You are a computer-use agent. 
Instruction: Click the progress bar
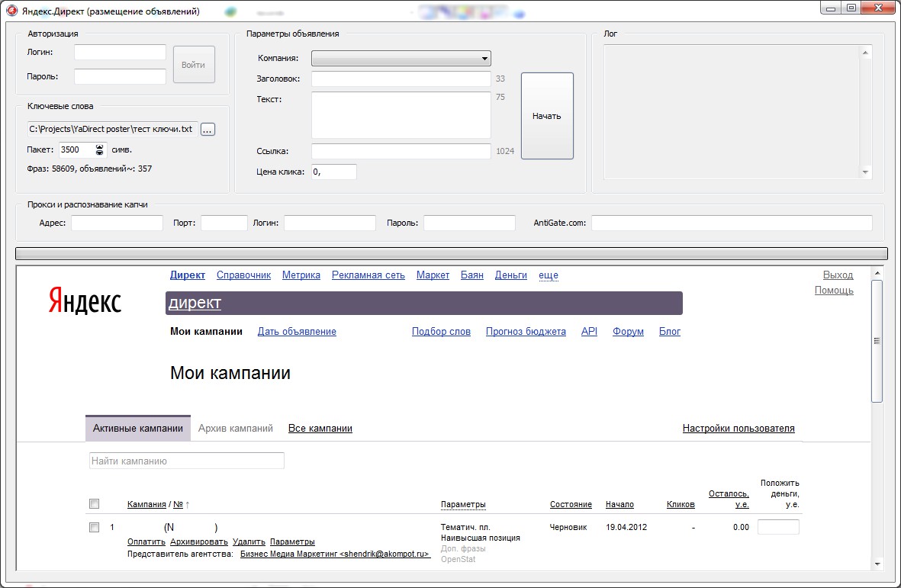(x=452, y=253)
